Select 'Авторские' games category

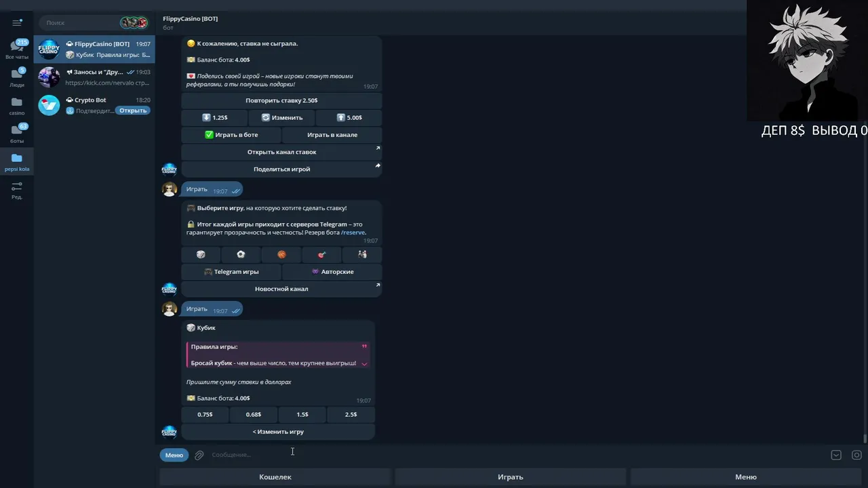tap(332, 272)
